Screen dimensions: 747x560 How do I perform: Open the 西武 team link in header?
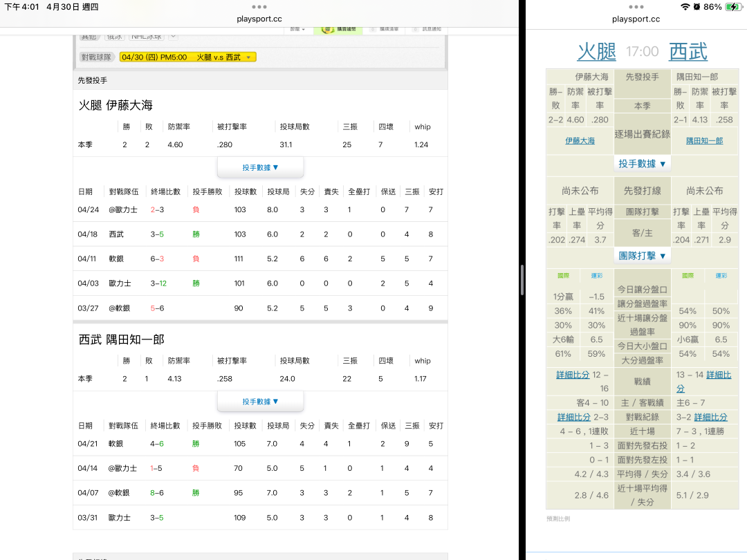pos(688,51)
